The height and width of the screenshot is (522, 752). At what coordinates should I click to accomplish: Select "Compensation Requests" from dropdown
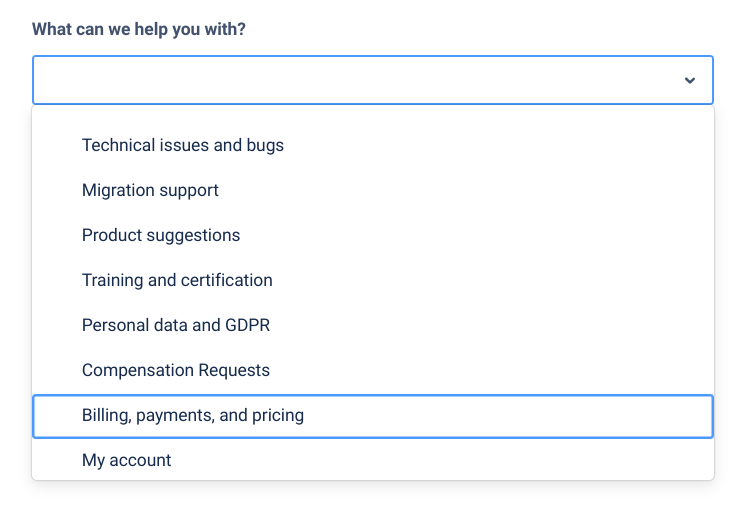(176, 370)
